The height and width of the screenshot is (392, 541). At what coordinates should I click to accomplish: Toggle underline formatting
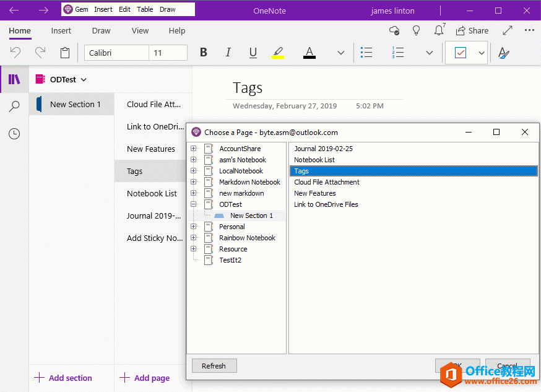[253, 53]
